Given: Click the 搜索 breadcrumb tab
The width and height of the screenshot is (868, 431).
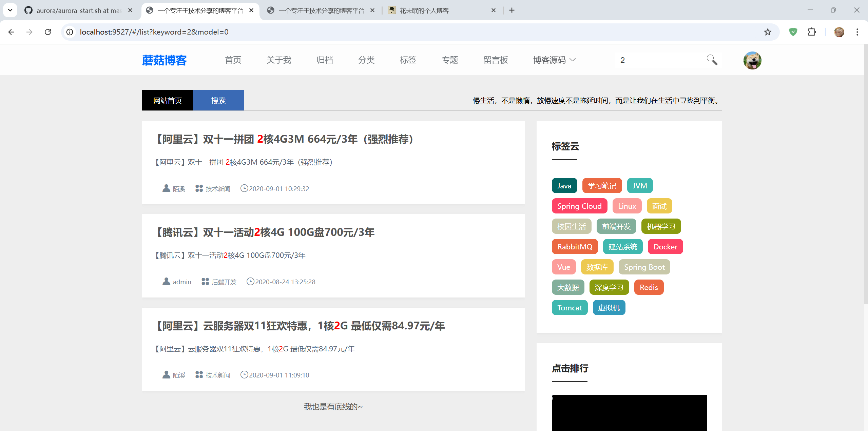Looking at the screenshot, I should pos(218,100).
